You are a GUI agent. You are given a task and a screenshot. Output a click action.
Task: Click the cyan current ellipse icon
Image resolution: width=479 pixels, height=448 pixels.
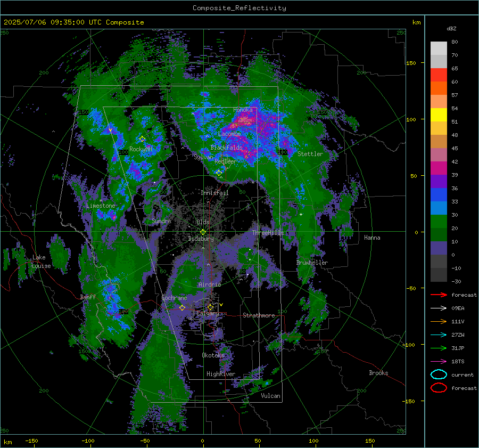(x=439, y=374)
